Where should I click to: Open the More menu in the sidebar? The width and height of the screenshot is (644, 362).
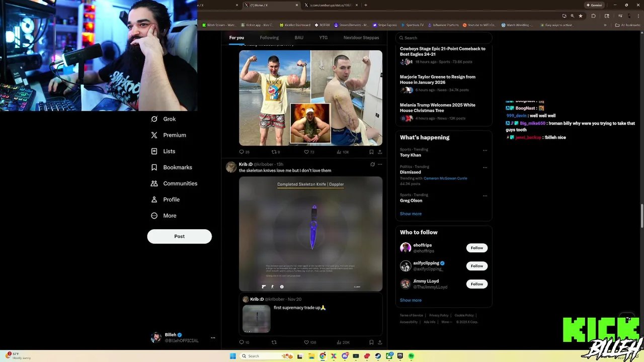pyautogui.click(x=164, y=216)
